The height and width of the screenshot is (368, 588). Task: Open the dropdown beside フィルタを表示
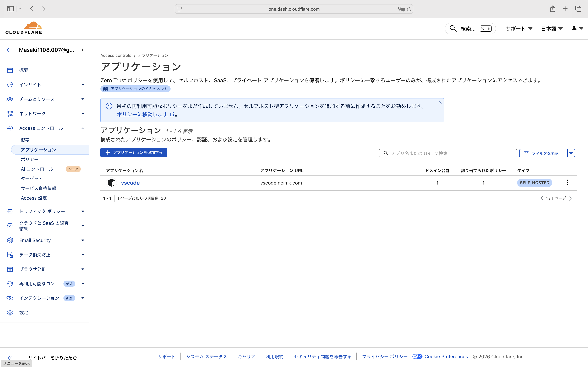pos(571,153)
